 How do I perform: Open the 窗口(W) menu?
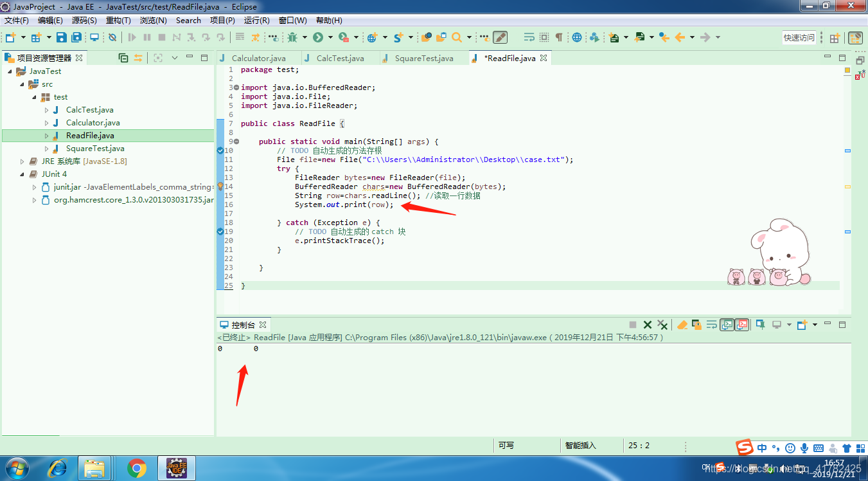tap(292, 21)
